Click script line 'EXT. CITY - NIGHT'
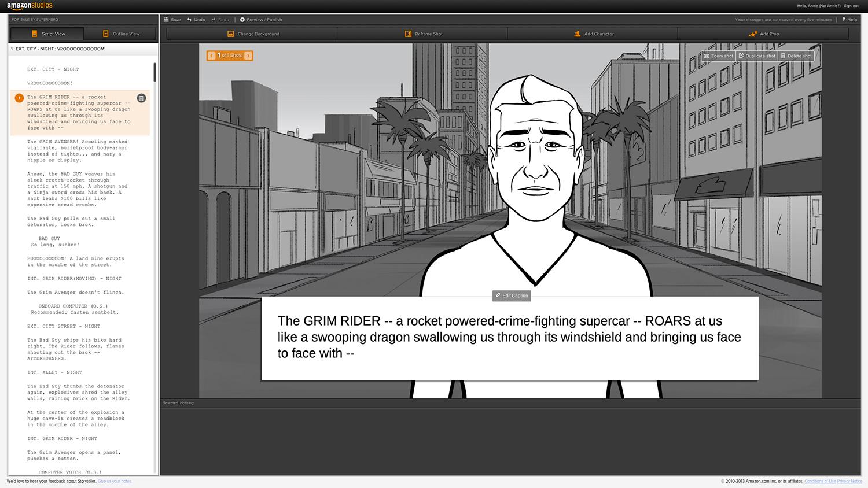 tap(53, 69)
